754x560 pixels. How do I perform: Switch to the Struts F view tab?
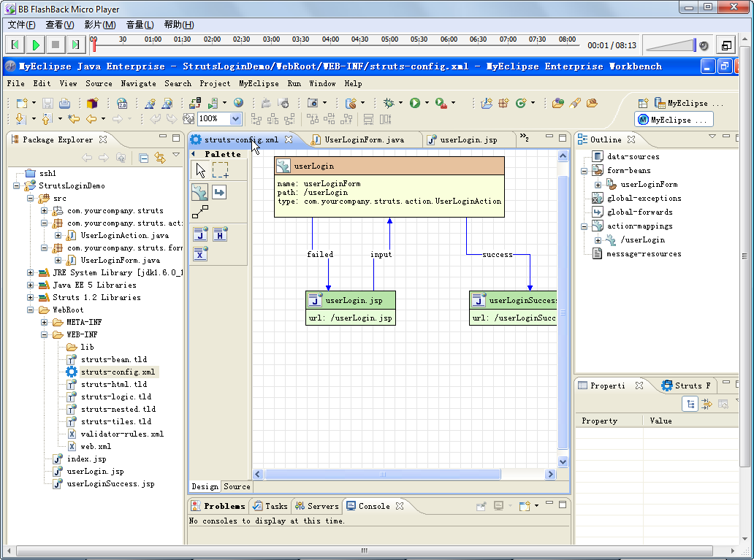688,386
